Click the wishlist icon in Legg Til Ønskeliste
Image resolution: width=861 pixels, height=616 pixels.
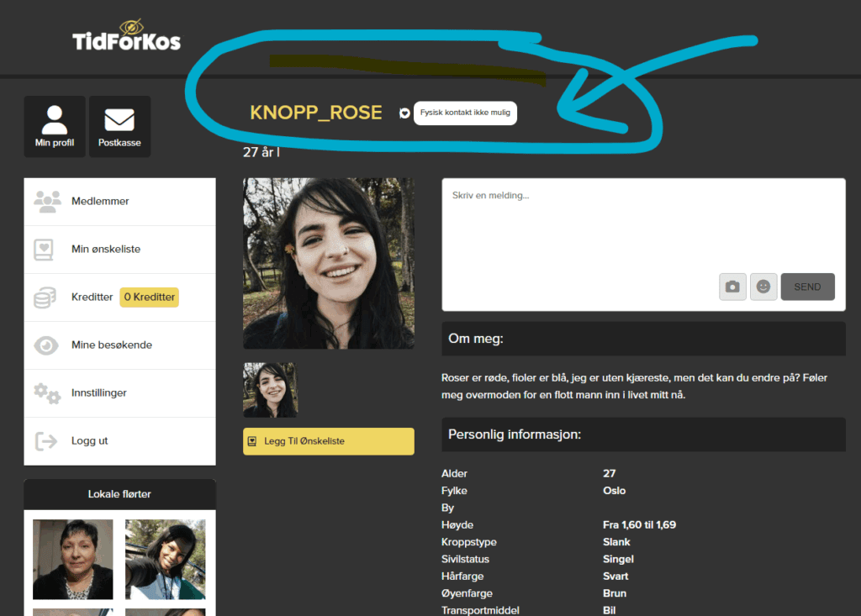point(252,441)
